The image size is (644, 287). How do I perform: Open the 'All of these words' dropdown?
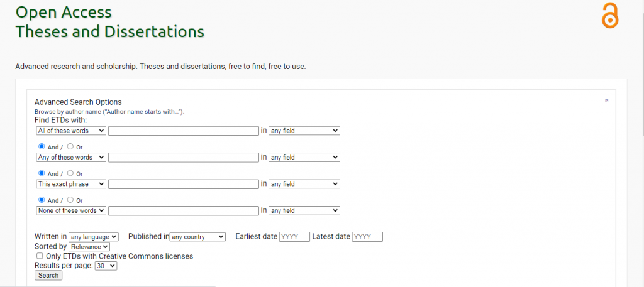point(71,131)
